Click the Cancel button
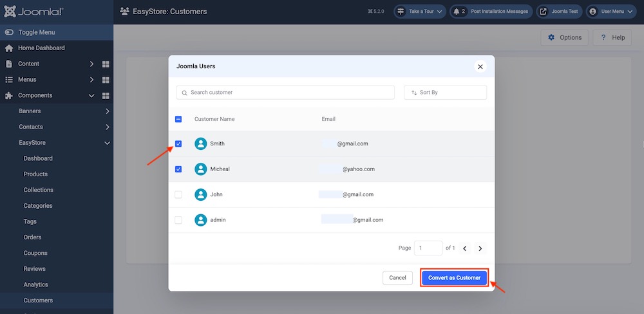The width and height of the screenshot is (644, 314). pyautogui.click(x=397, y=278)
